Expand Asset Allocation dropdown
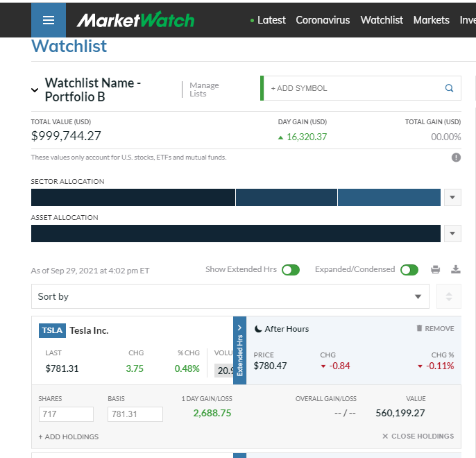 pos(452,233)
